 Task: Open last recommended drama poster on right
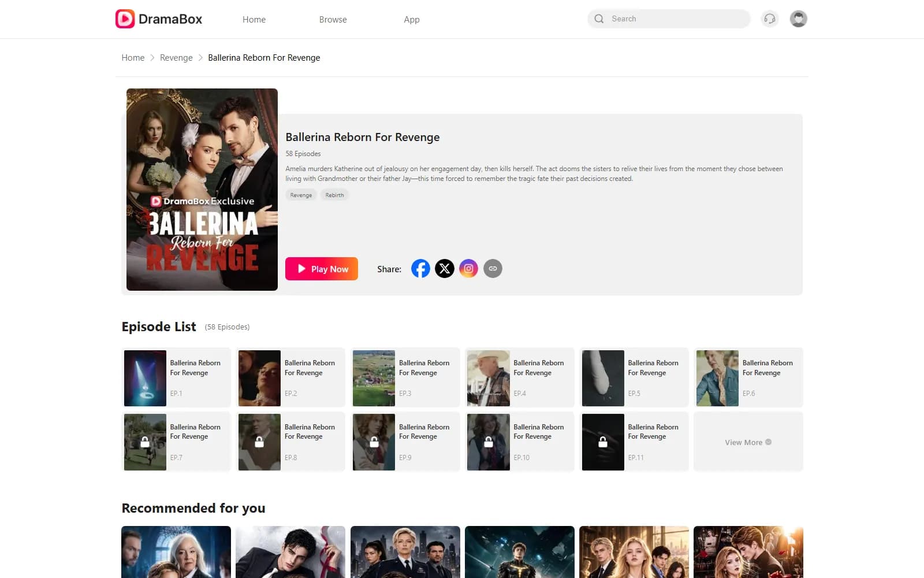click(748, 552)
